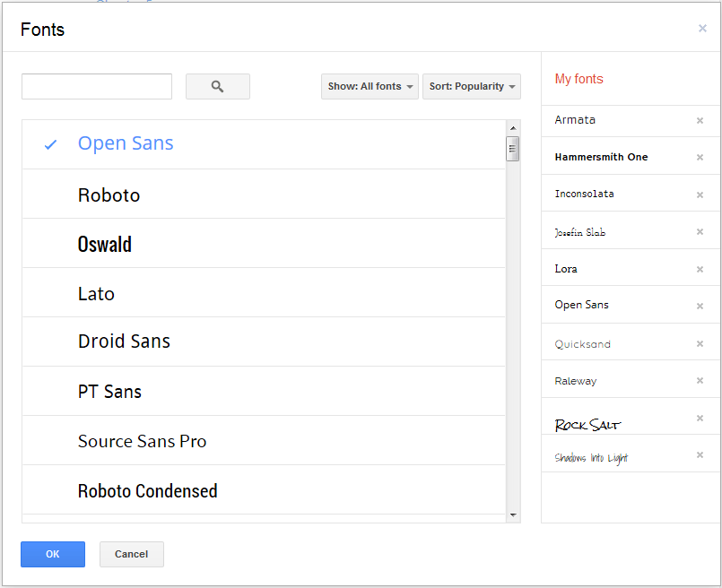Click Armata in My fonts
The height and width of the screenshot is (588, 722).
(575, 120)
